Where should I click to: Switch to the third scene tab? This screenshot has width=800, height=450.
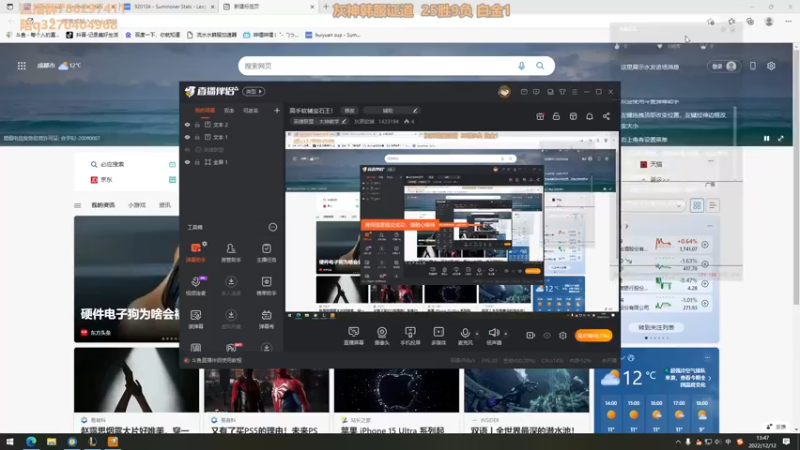click(251, 110)
